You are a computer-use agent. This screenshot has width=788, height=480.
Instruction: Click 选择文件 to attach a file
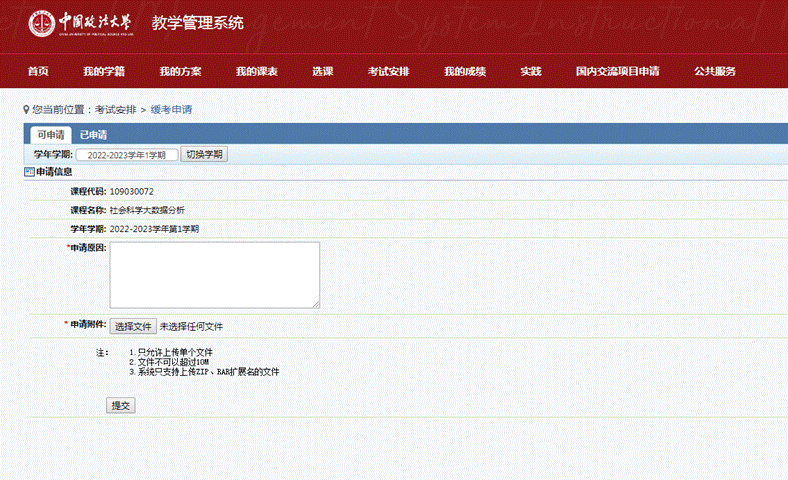(x=133, y=326)
